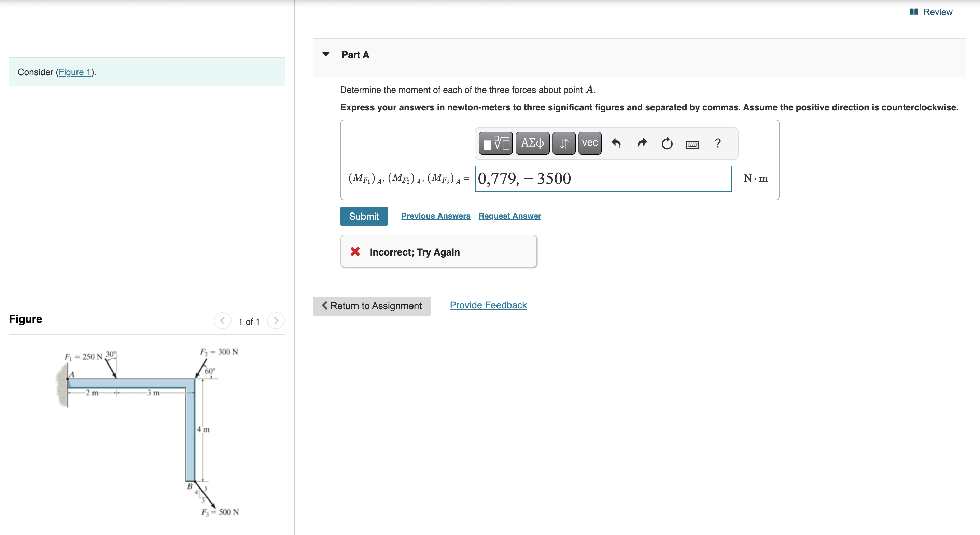Image resolution: width=980 pixels, height=535 pixels.
Task: Submit the moment answer
Action: click(x=364, y=216)
